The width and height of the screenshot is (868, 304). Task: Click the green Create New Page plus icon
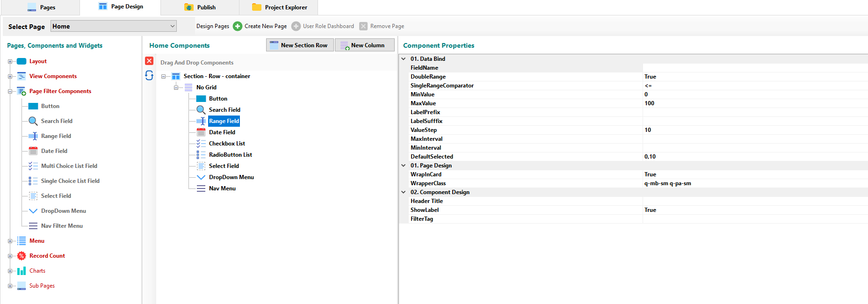(238, 26)
